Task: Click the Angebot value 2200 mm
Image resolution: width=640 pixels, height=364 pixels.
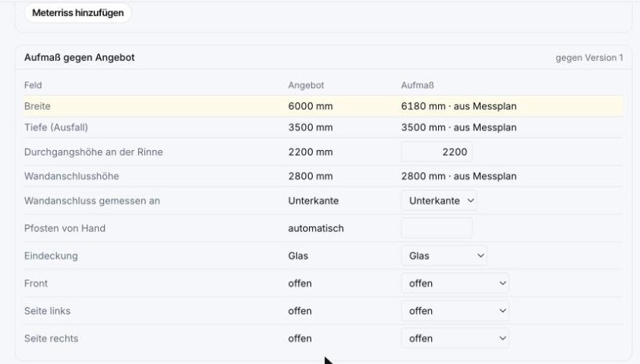Action: coord(311,152)
